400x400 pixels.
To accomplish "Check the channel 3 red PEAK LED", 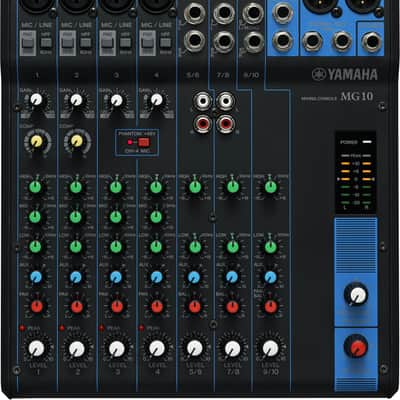I will pyautogui.click(x=102, y=328).
